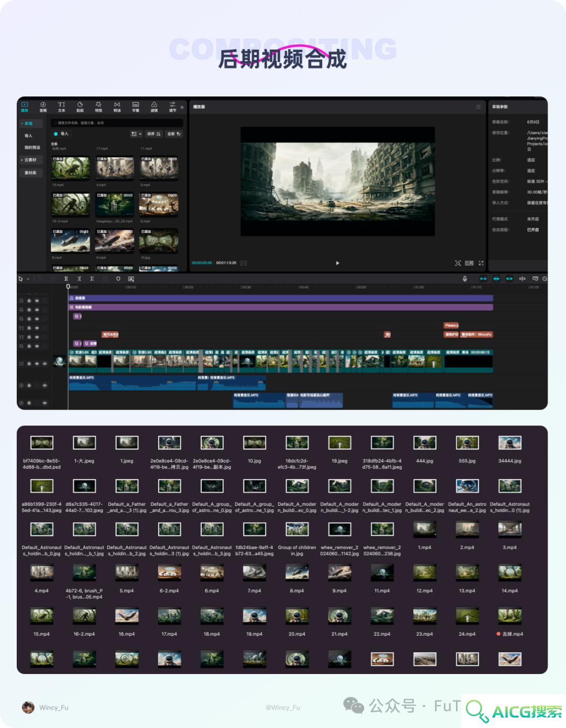Image resolution: width=566 pixels, height=728 pixels.
Task: Mute the main video track speaker icon
Action: coord(45,363)
